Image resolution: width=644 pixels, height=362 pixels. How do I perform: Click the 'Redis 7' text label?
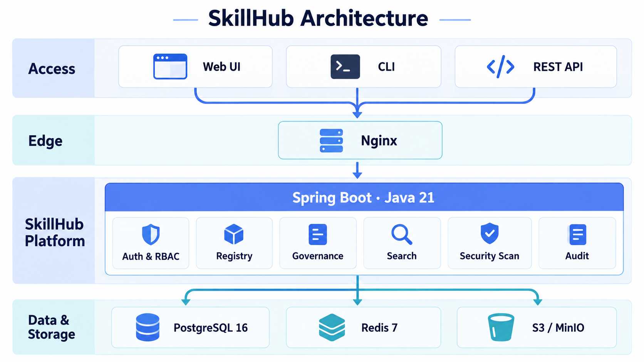coord(379,328)
